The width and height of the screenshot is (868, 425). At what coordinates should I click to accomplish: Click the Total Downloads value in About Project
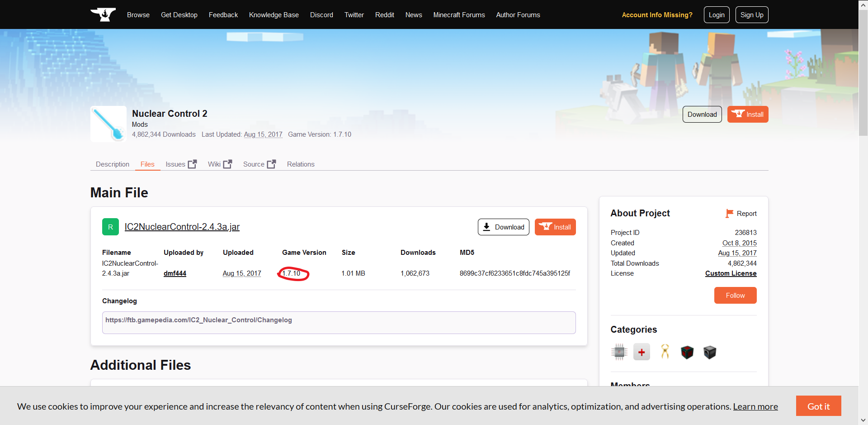(x=742, y=263)
